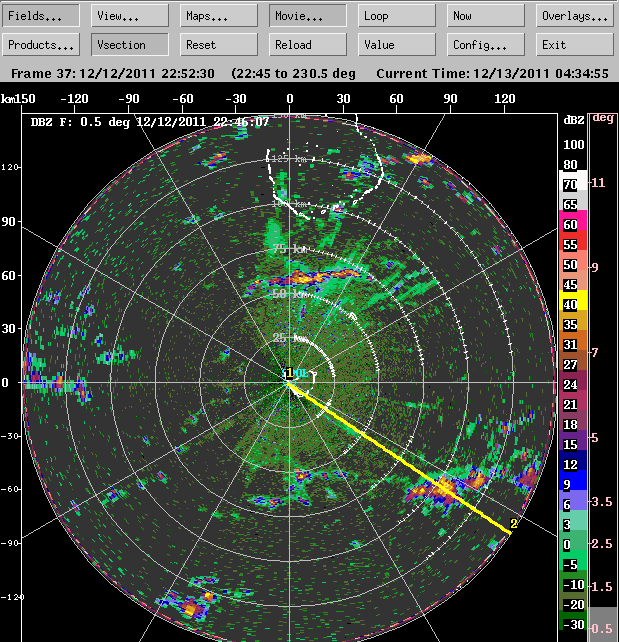
Task: Open the Maps... selection
Action: pos(219,16)
